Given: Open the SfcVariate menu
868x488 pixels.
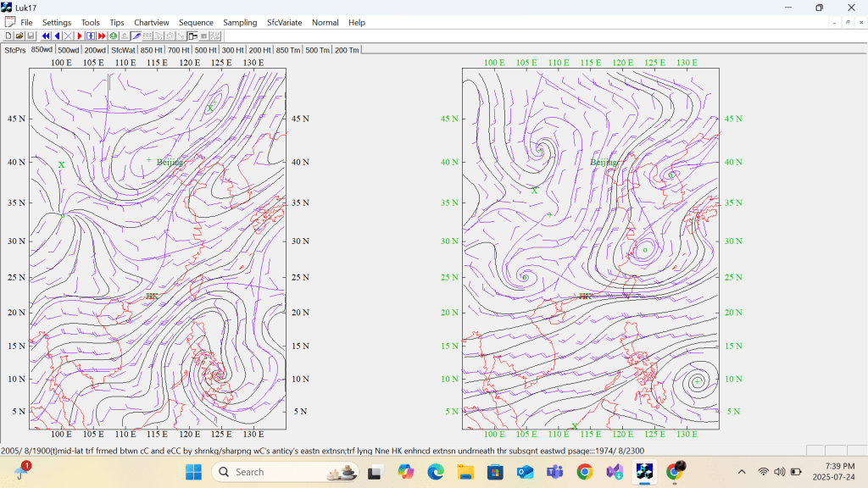Looking at the screenshot, I should [x=284, y=22].
